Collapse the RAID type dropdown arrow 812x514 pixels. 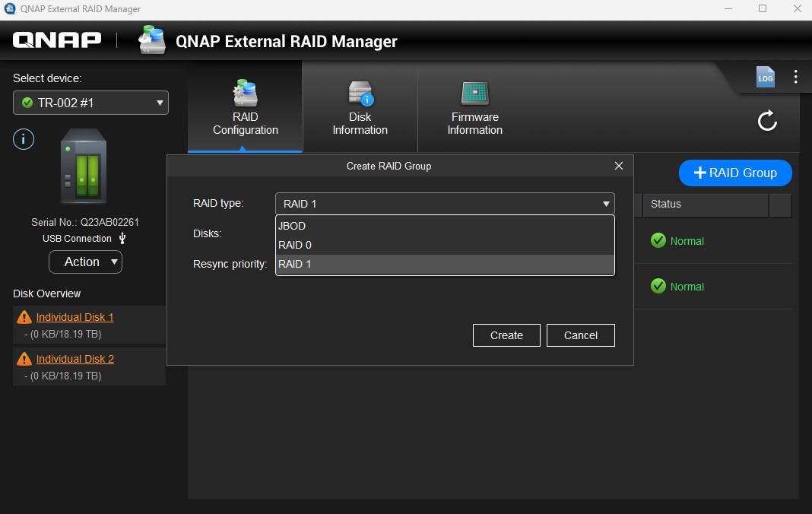pyautogui.click(x=606, y=204)
